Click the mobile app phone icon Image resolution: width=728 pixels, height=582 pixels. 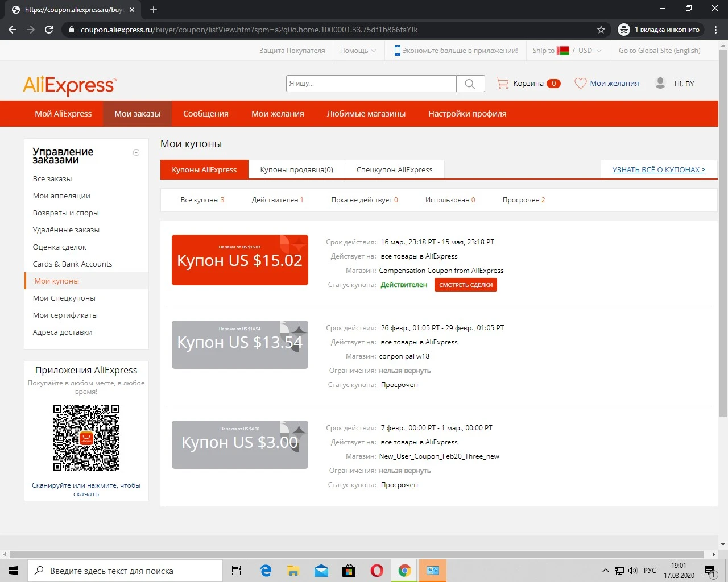pyautogui.click(x=398, y=51)
